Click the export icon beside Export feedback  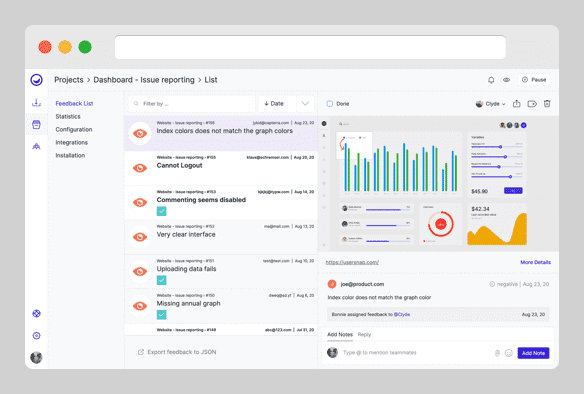click(141, 352)
